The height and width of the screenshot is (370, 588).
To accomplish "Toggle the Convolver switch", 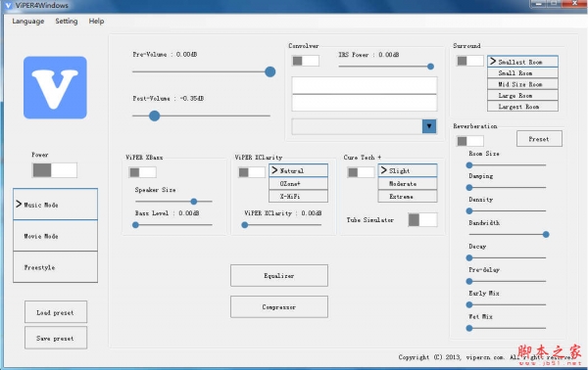I will (x=306, y=61).
